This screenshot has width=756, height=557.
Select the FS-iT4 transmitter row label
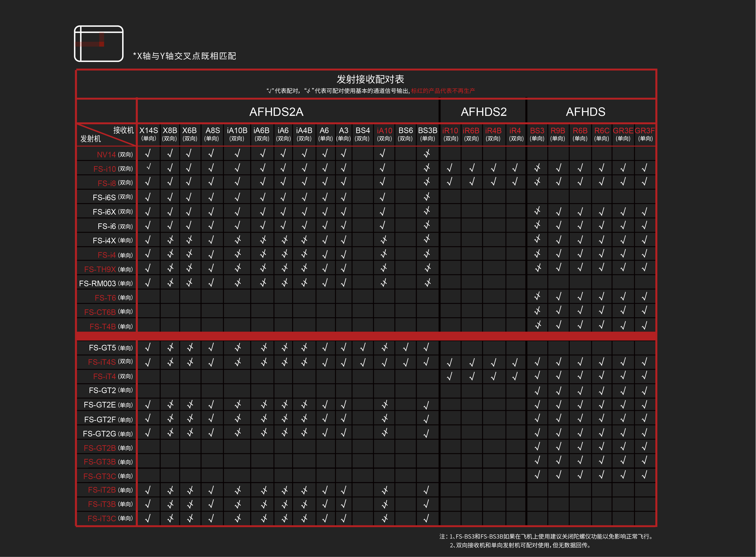pyautogui.click(x=113, y=376)
